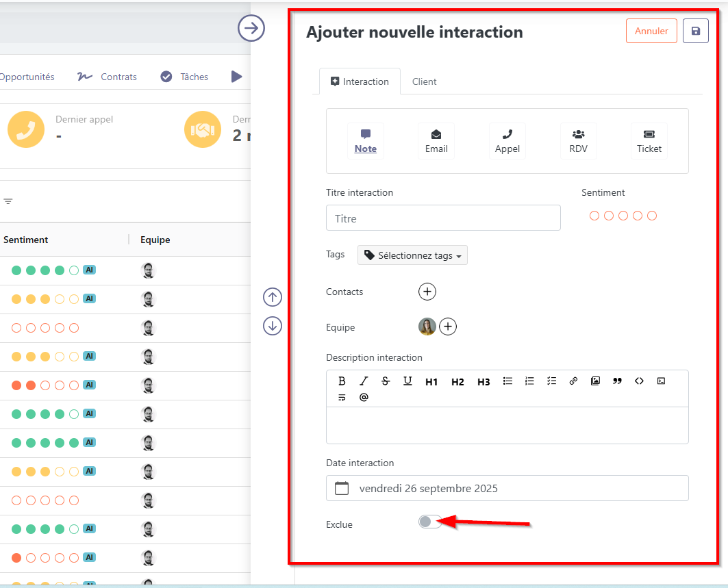Apply bold formatting in description editor
The height and width of the screenshot is (588, 728).
tap(342, 381)
